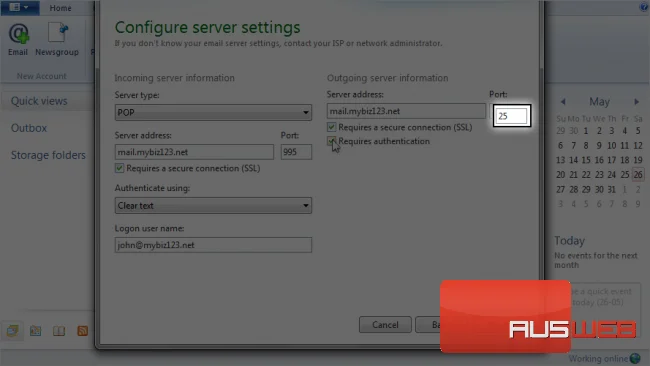This screenshot has height=366, width=650.
Task: Open the Authenticate using Clear text dropdown
Action: [213, 206]
